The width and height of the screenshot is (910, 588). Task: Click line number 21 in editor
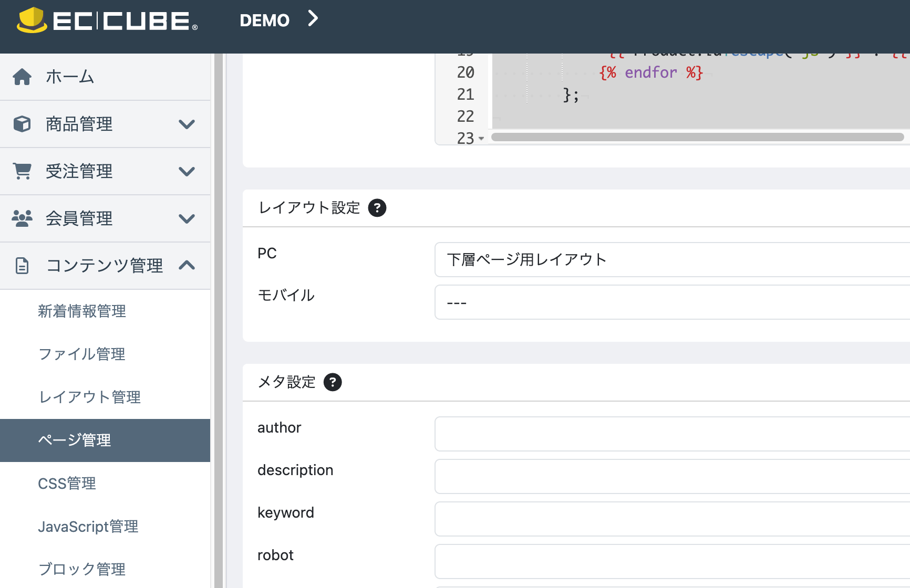tap(466, 94)
